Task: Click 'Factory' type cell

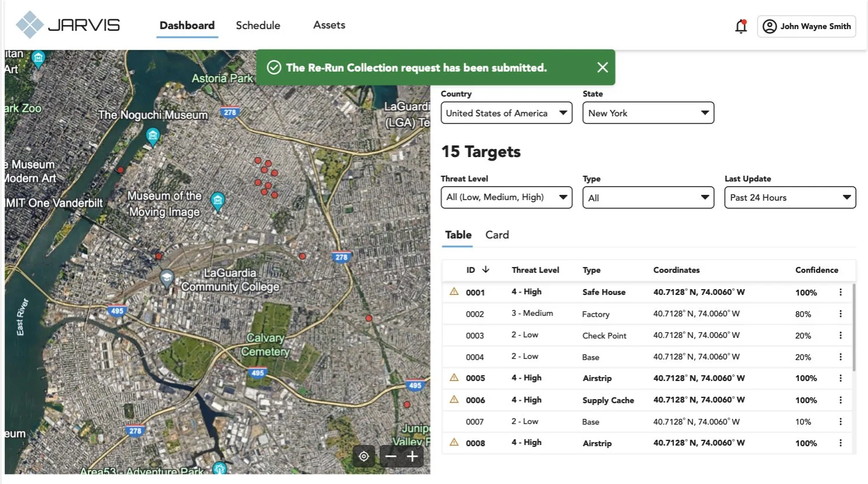Action: pos(596,314)
